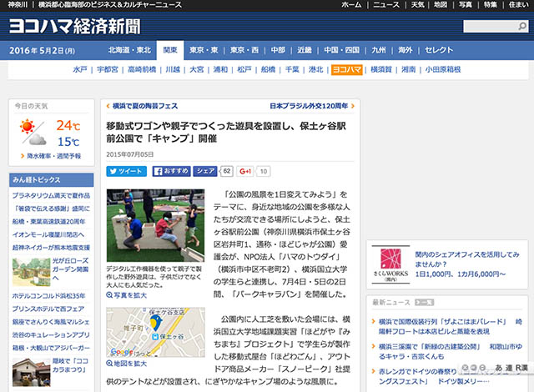Select the 東京・西 region tab
Screen dimensions: 534x392
pos(244,50)
